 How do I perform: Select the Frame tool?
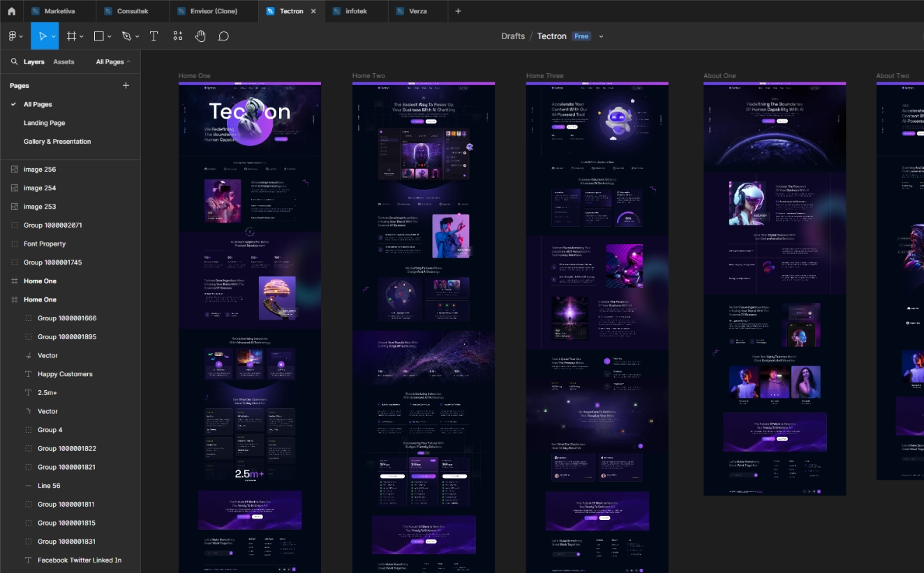coord(71,36)
